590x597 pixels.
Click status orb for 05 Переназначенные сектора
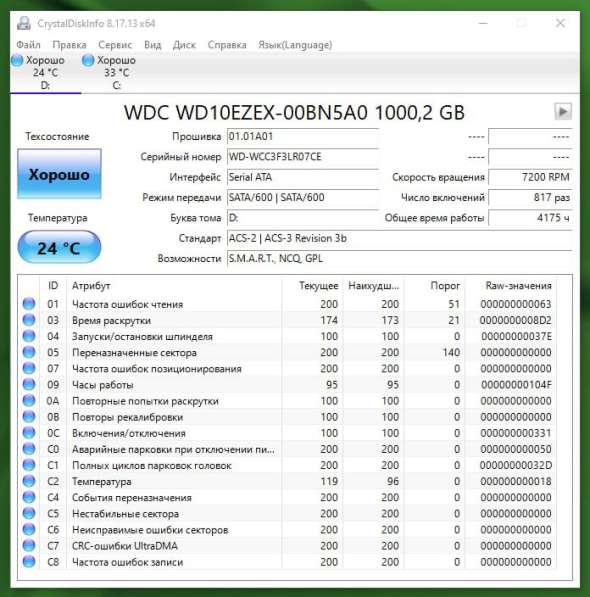[x=29, y=352]
